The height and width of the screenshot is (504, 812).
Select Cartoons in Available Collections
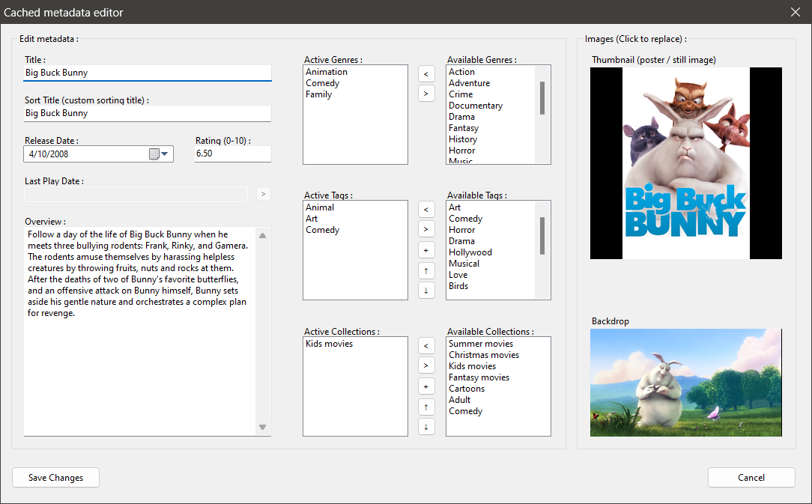coord(467,389)
